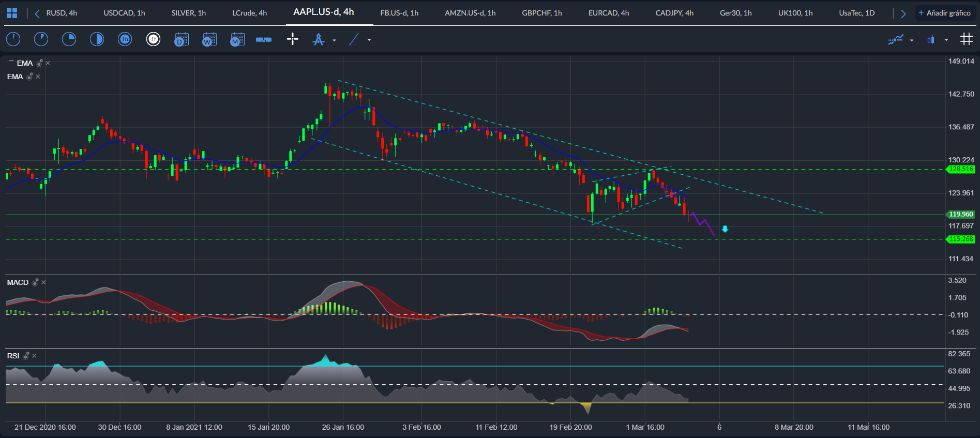Open settings gear of the first EMA indicator
The width and height of the screenshot is (980, 438).
pos(39,63)
